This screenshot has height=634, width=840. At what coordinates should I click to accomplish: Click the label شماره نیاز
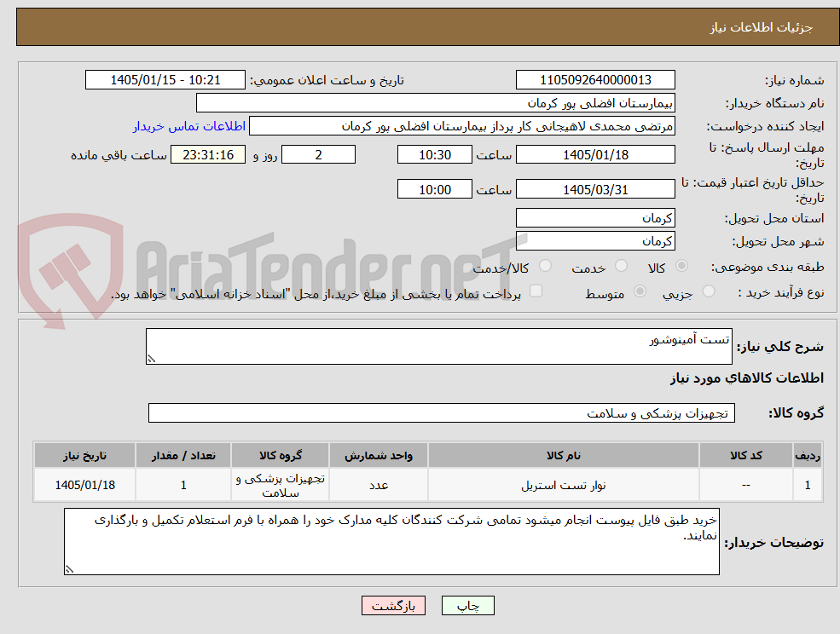coord(795,80)
